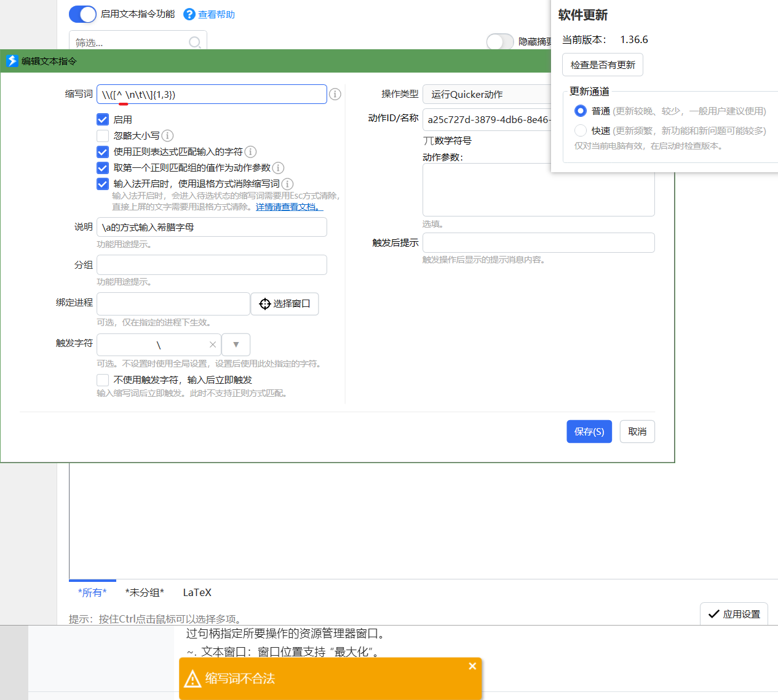Select the 快速 update channel

click(581, 130)
